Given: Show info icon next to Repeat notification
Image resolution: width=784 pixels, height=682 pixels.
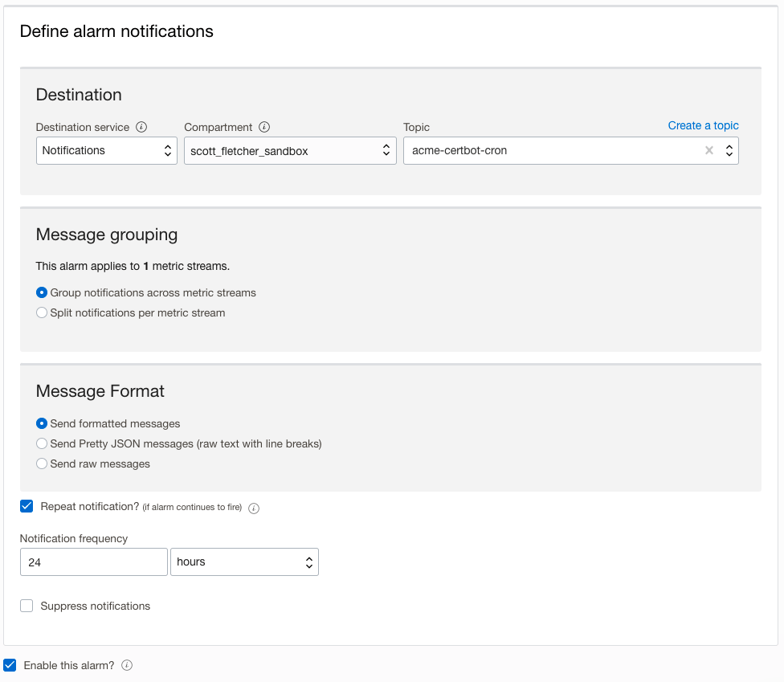Looking at the screenshot, I should pos(254,508).
